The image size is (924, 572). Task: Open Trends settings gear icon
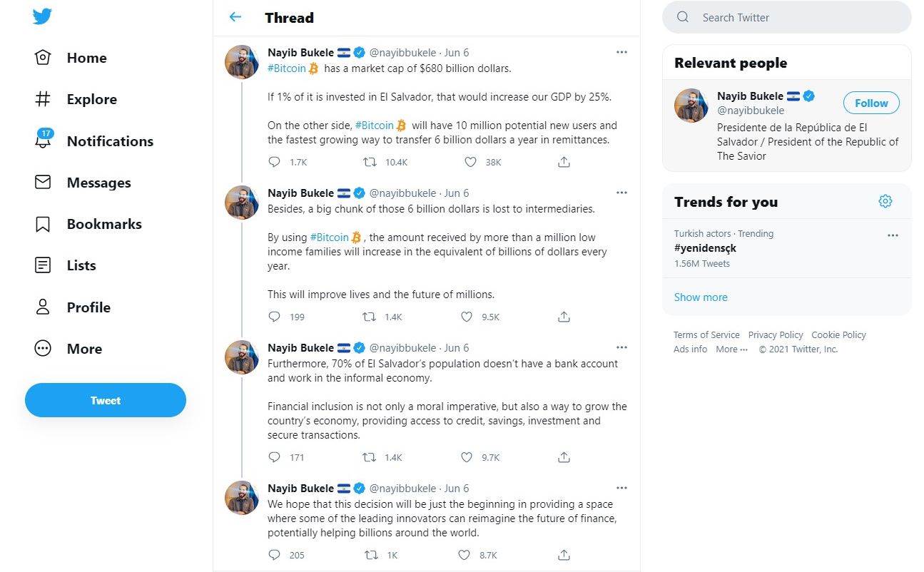pyautogui.click(x=885, y=201)
